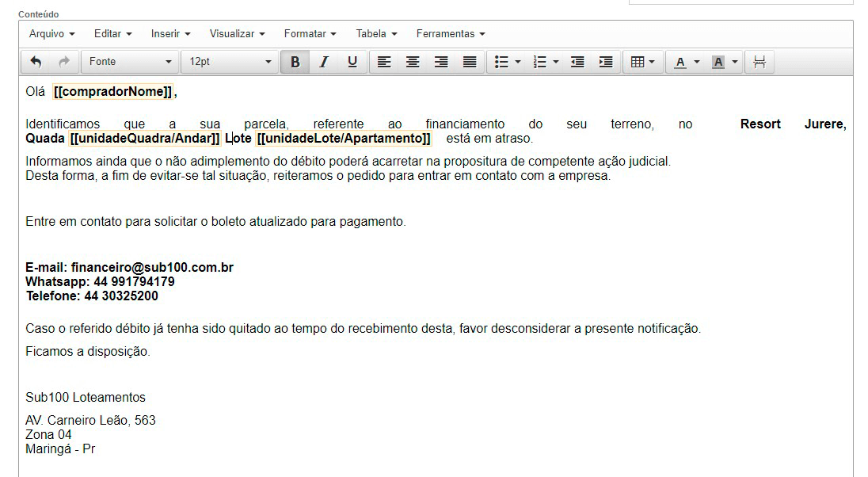Viewport: 868px width, 477px height.
Task: Open the Fonte font family dropdown
Action: click(129, 61)
